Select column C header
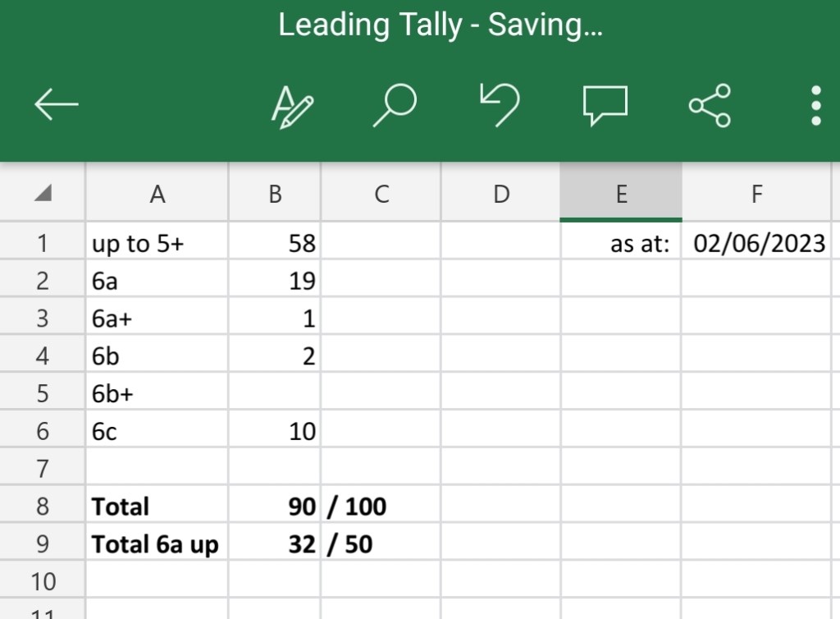The image size is (840, 619). (x=381, y=192)
